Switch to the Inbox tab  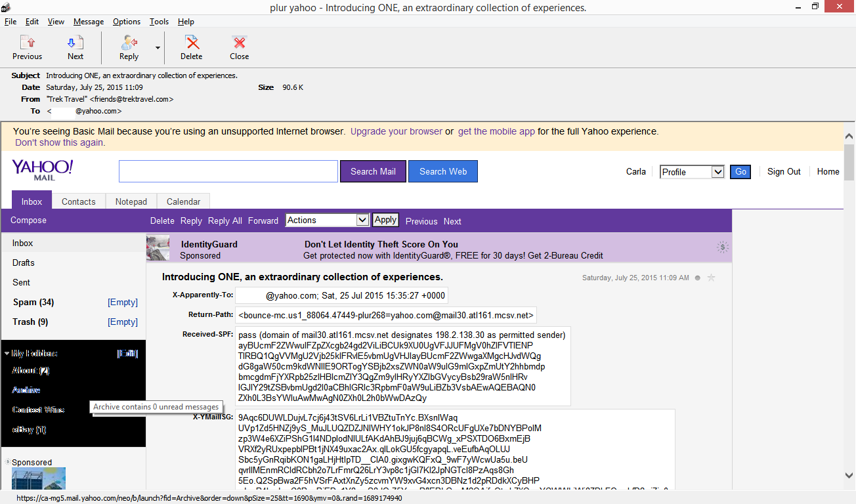pos(32,201)
